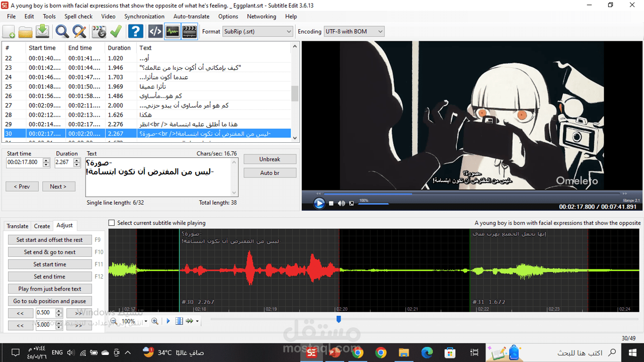Click the video seek progress bar
Viewport: 644px width, 362px height.
(x=471, y=194)
